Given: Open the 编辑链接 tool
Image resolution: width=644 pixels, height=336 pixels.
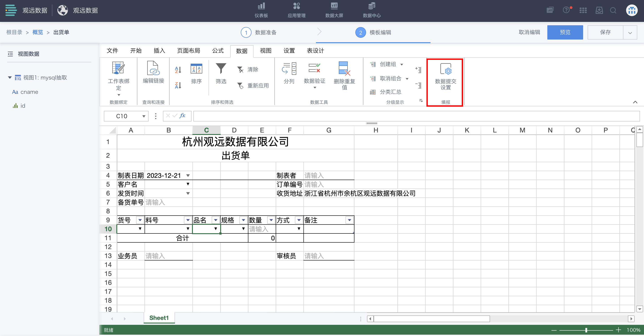Looking at the screenshot, I should coord(153,68).
